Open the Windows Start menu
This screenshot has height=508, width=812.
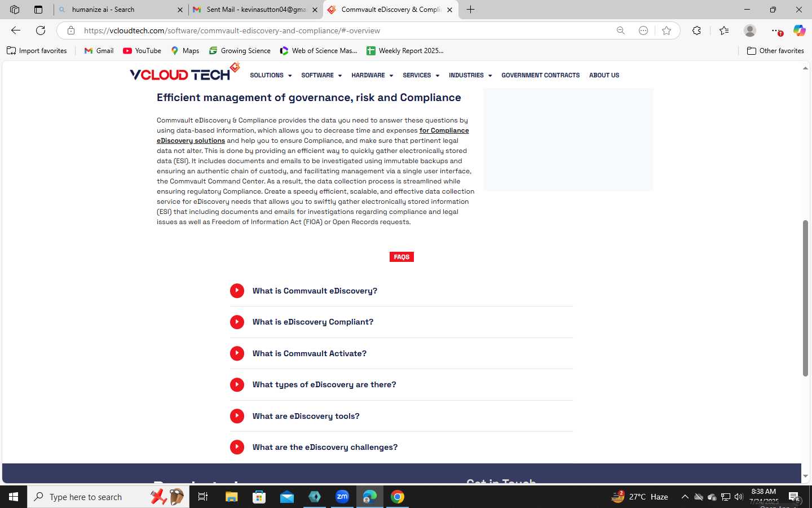pyautogui.click(x=14, y=497)
